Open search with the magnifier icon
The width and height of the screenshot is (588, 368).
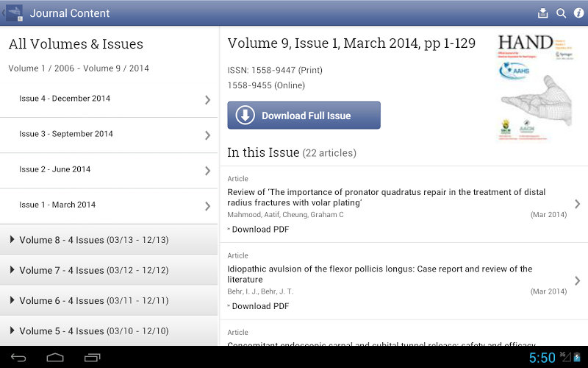point(561,13)
